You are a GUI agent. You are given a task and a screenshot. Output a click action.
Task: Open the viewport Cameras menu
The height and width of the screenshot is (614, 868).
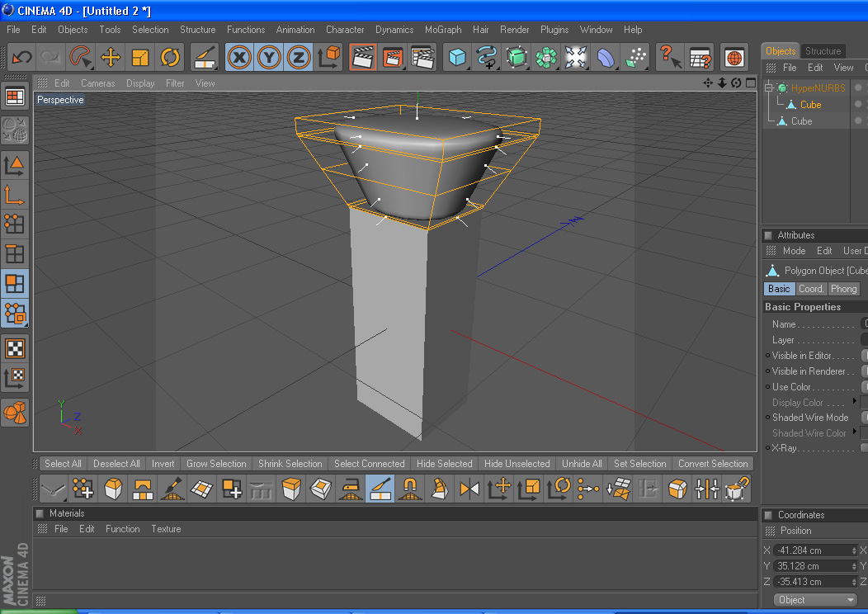[98, 83]
